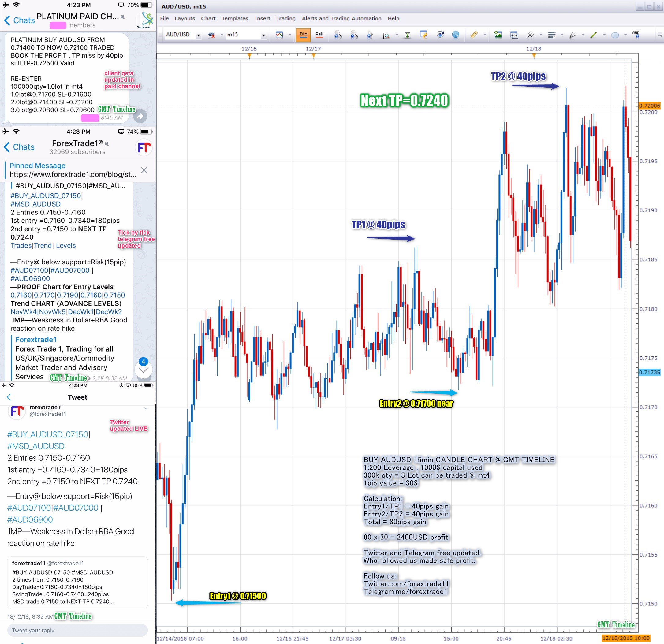This screenshot has width=664, height=644.
Task: Go back using the Tweet screen back arrow
Action: [x=9, y=397]
